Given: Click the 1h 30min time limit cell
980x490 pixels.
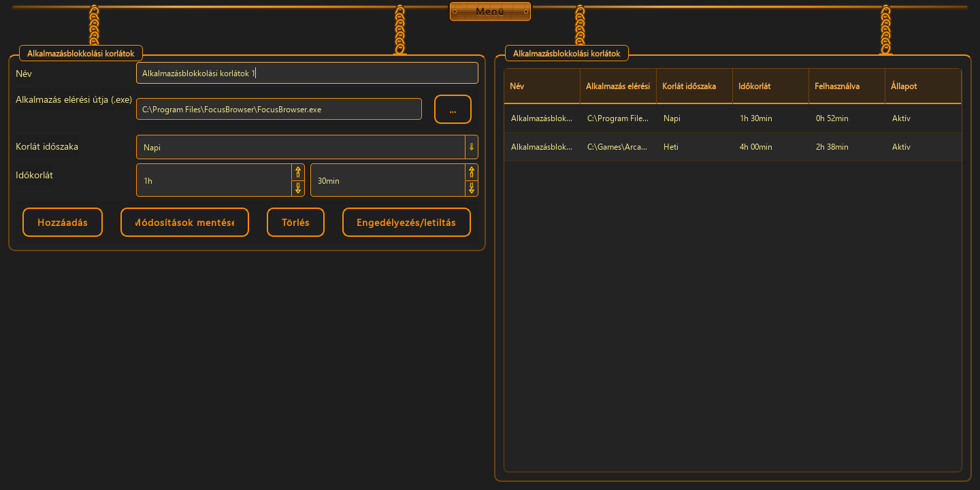Looking at the screenshot, I should click(x=770, y=118).
